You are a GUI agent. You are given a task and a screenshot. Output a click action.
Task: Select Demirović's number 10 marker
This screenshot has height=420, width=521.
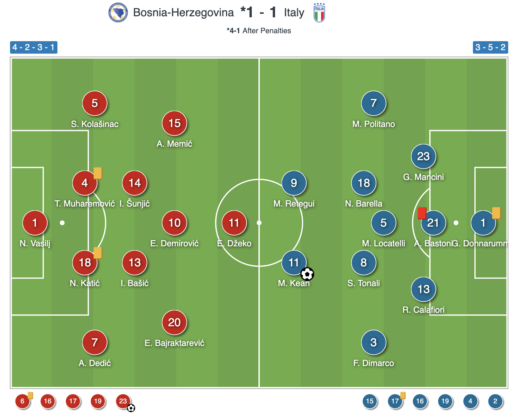[174, 223]
